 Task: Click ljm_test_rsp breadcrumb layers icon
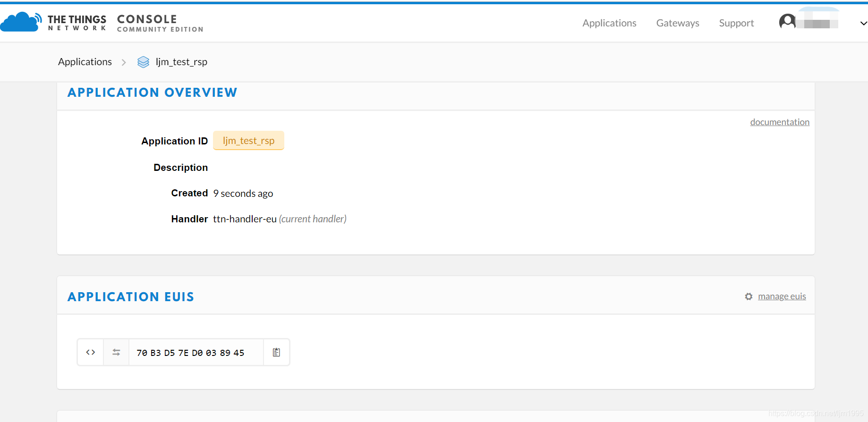(x=143, y=62)
